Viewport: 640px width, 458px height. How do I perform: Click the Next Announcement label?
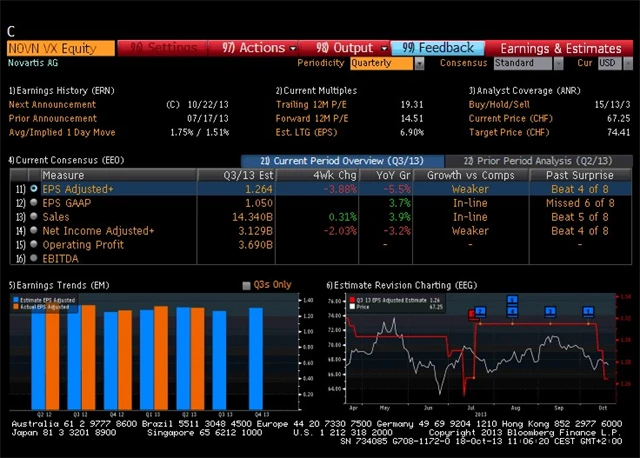coord(52,104)
